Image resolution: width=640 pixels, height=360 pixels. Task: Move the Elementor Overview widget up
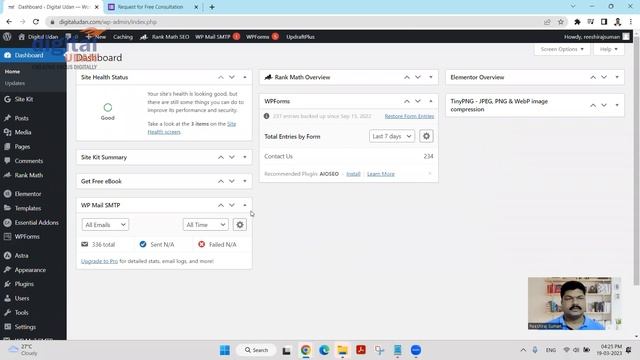(x=593, y=77)
